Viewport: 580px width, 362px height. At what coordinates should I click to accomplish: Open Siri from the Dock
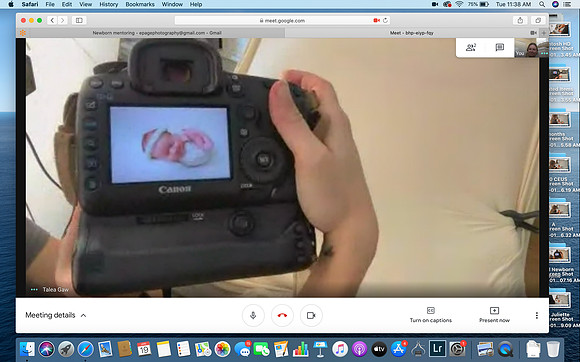click(x=46, y=349)
